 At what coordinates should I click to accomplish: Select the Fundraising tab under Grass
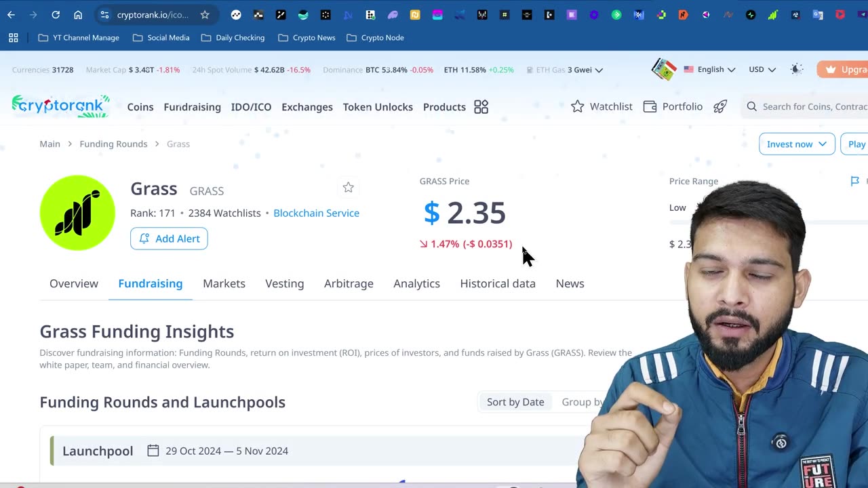coord(151,283)
